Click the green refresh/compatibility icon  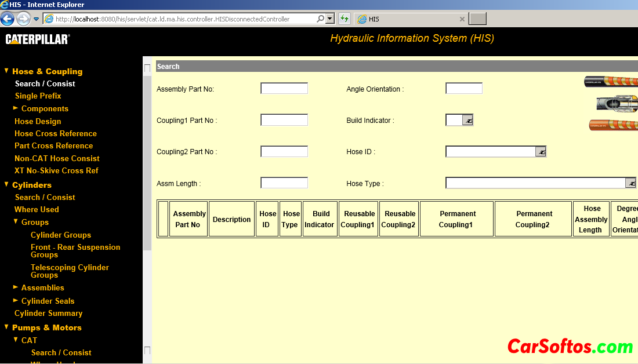[345, 19]
